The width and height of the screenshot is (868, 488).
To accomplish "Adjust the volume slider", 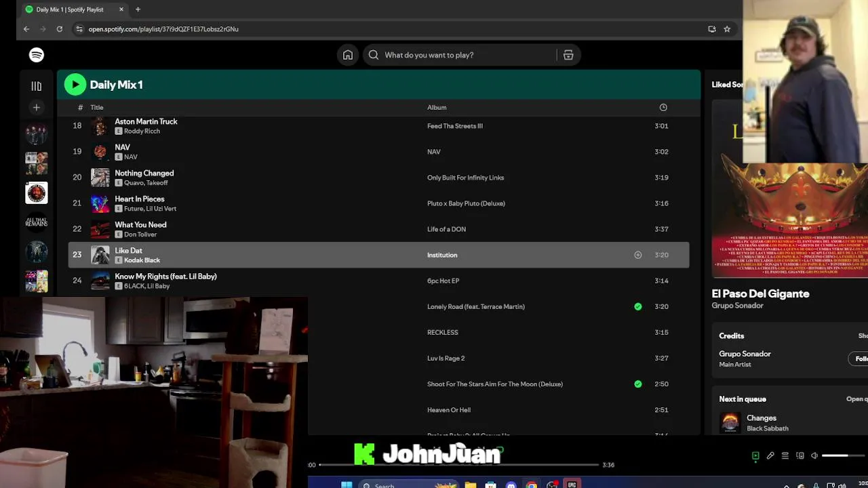I will (844, 455).
